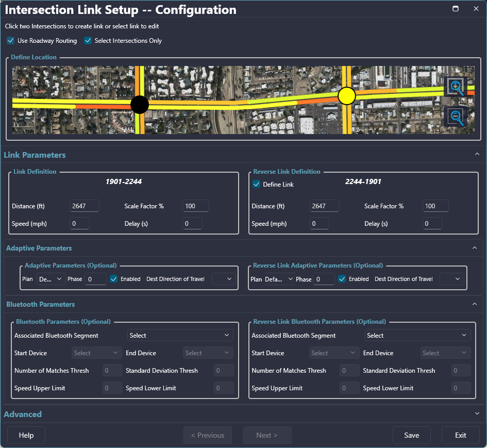Image resolution: width=487 pixels, height=448 pixels.
Task: Collapse the Bluetooth Parameters section
Action: [475, 304]
